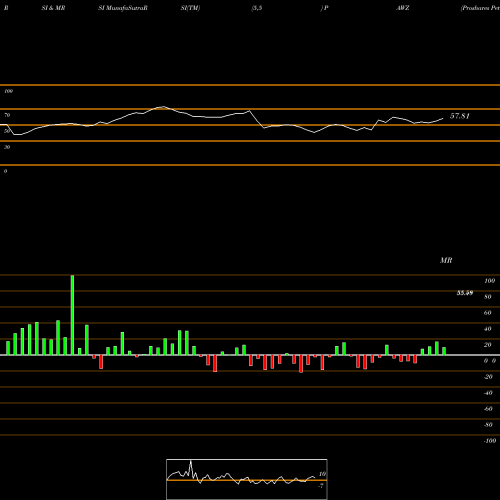The height and width of the screenshot is (500, 500).
Task: Click the tallest green MR histogram bar
Action: point(72,315)
